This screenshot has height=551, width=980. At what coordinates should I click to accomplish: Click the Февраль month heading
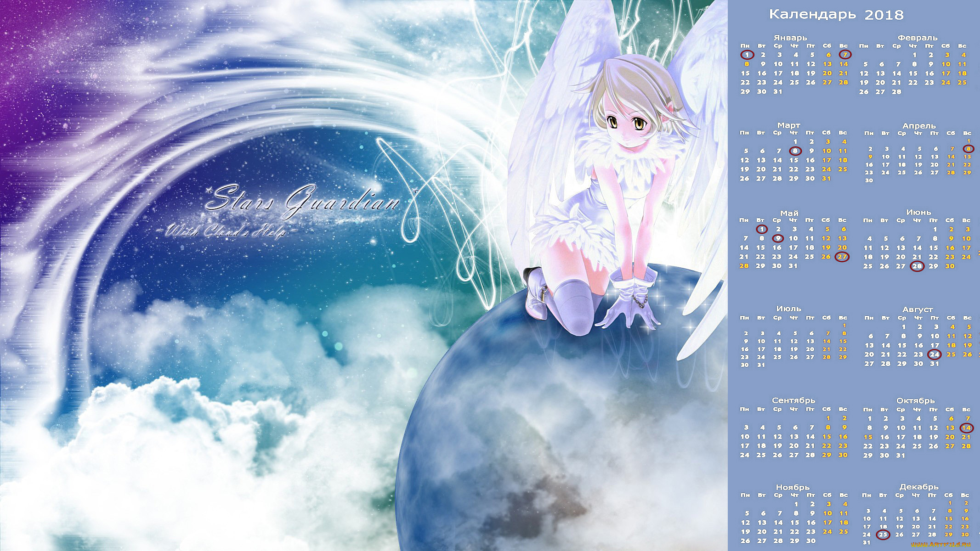(x=917, y=38)
